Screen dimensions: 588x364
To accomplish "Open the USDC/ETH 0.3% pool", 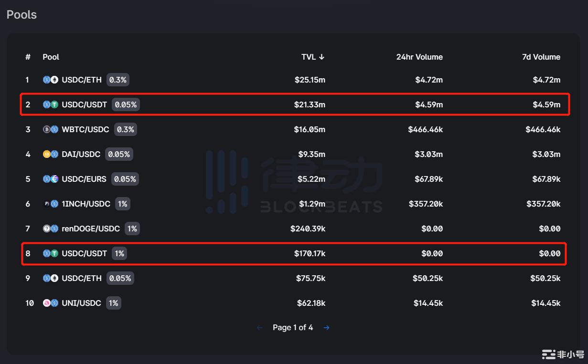I will pos(293,80).
